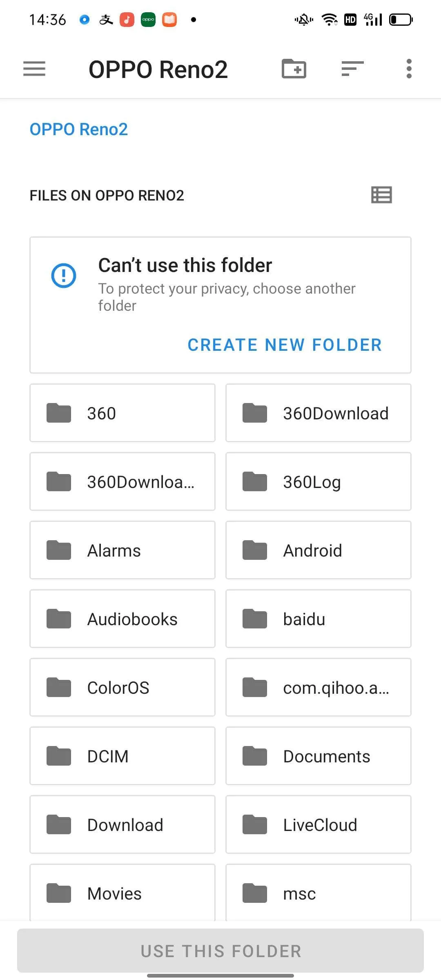
Task: Open the Audiobooks folder
Action: click(122, 619)
